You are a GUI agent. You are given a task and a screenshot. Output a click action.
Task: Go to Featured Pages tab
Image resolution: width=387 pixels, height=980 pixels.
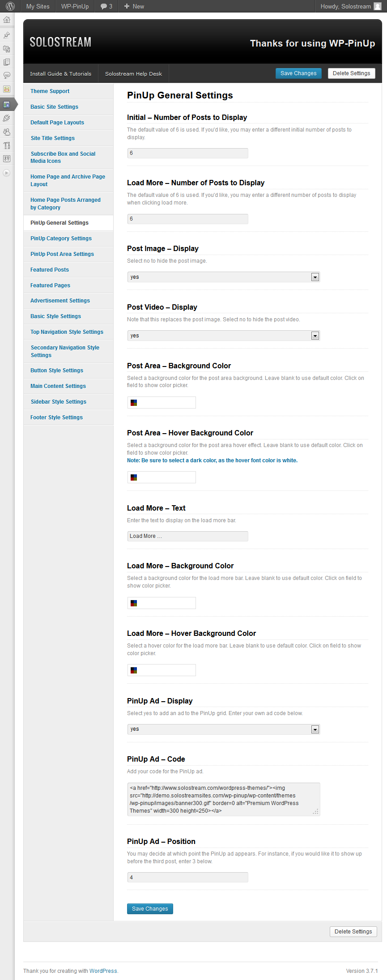pyautogui.click(x=68, y=285)
